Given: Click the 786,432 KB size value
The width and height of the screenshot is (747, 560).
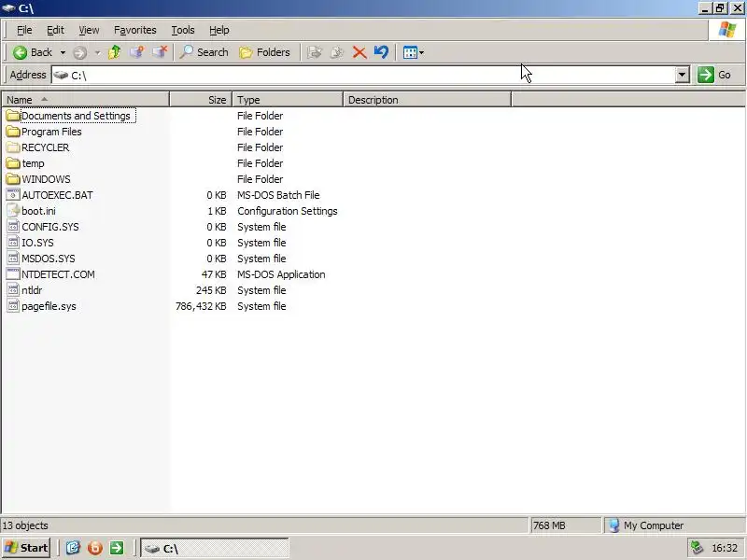Looking at the screenshot, I should (x=201, y=306).
